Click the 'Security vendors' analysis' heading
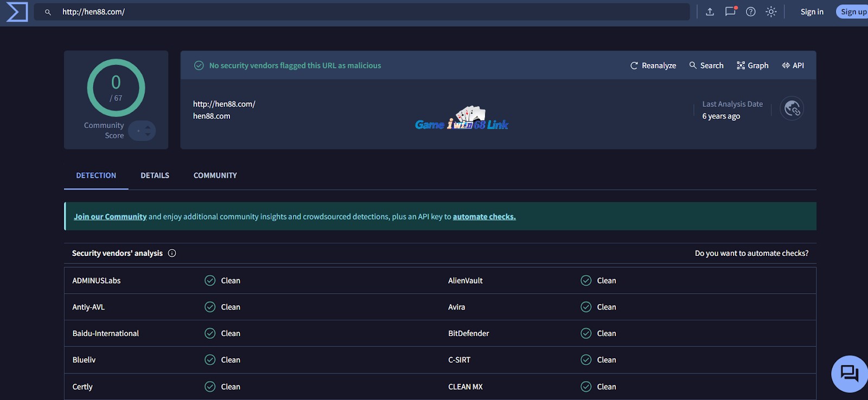Image resolution: width=868 pixels, height=400 pixels. pos(117,253)
